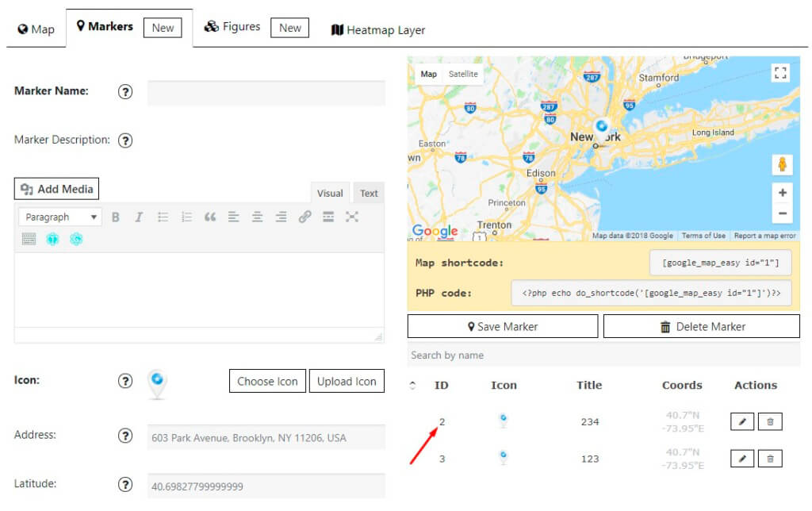Insert a numbered list in the editor

(x=186, y=217)
